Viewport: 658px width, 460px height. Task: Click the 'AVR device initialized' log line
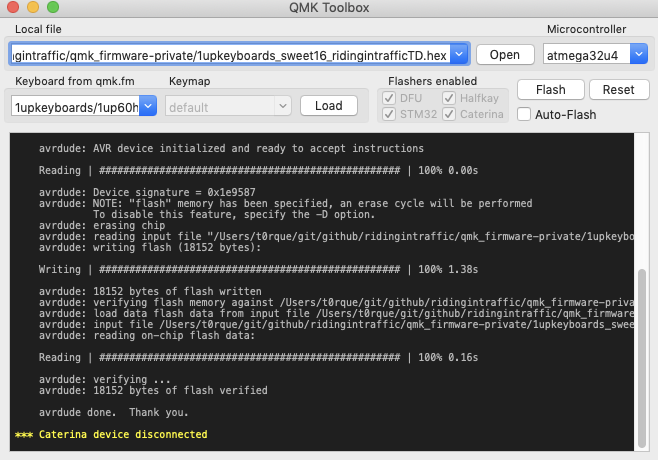(x=231, y=148)
